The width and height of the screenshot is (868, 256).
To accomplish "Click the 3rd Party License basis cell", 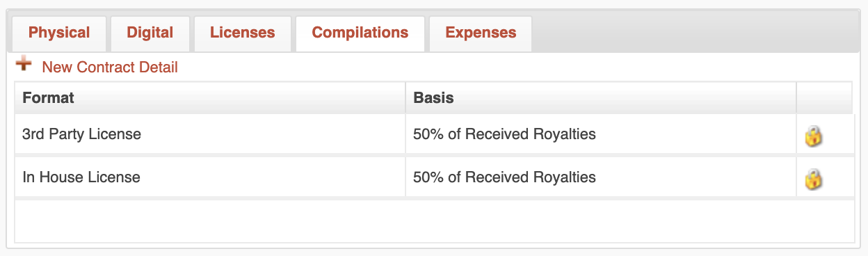I will tap(601, 134).
